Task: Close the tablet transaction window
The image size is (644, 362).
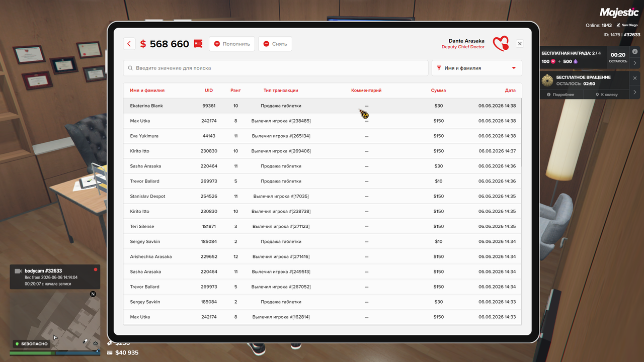Action: [x=520, y=44]
